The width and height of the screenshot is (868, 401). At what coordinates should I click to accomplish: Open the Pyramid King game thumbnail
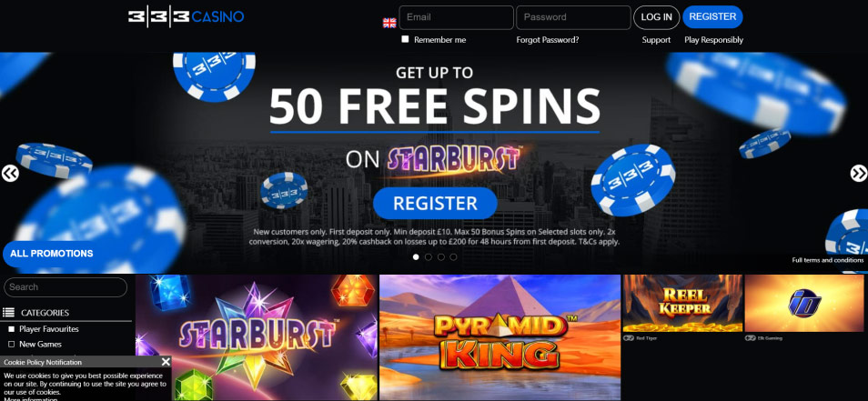click(500, 337)
